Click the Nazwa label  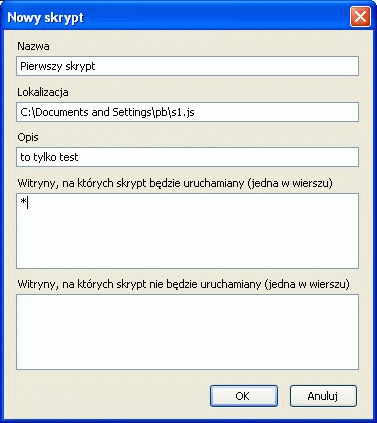(x=33, y=46)
